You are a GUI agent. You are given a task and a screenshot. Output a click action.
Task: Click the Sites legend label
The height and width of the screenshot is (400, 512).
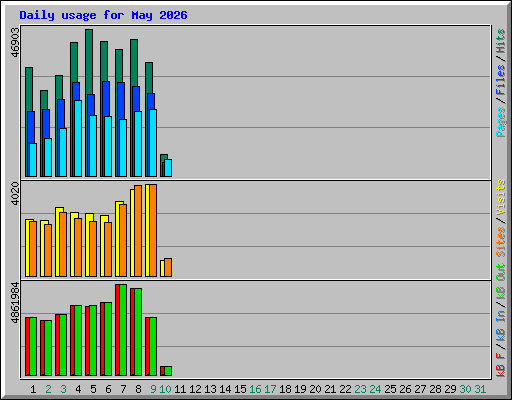click(501, 242)
